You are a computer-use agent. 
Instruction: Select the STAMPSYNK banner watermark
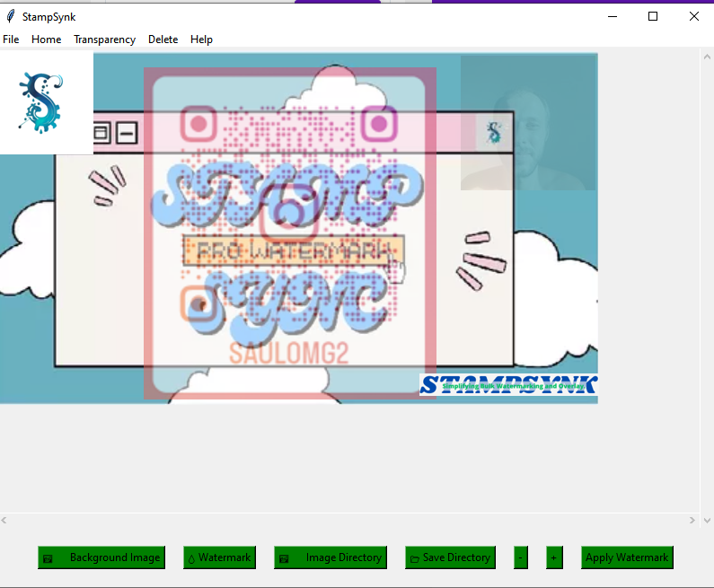pyautogui.click(x=508, y=385)
